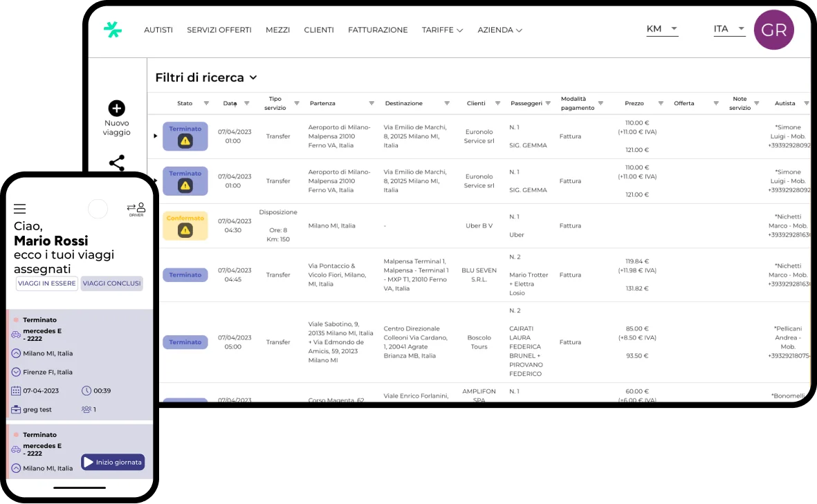
Task: Click the Prezzo column filter icon
Action: coord(660,103)
